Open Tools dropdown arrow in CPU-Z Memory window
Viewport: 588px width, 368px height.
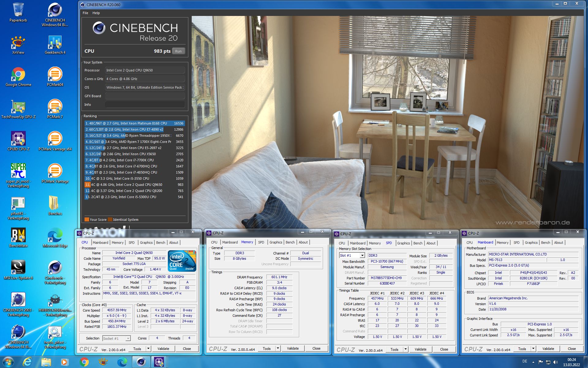tap(278, 348)
